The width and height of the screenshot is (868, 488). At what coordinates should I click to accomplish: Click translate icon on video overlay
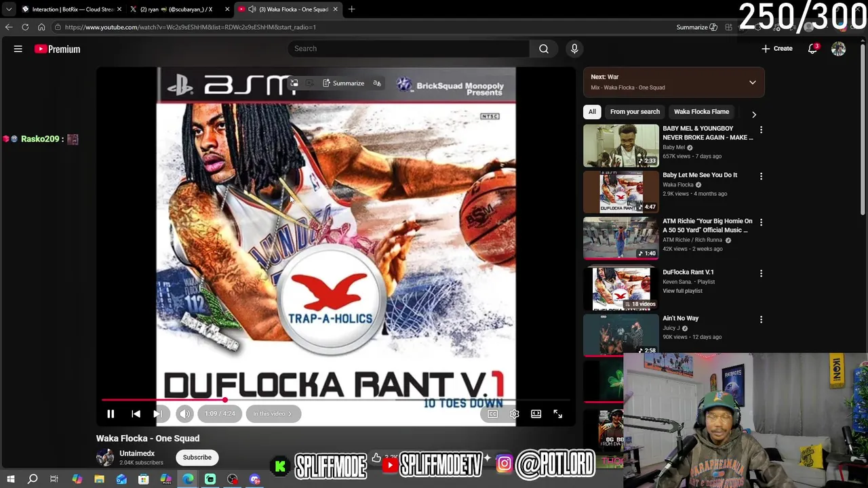377,83
